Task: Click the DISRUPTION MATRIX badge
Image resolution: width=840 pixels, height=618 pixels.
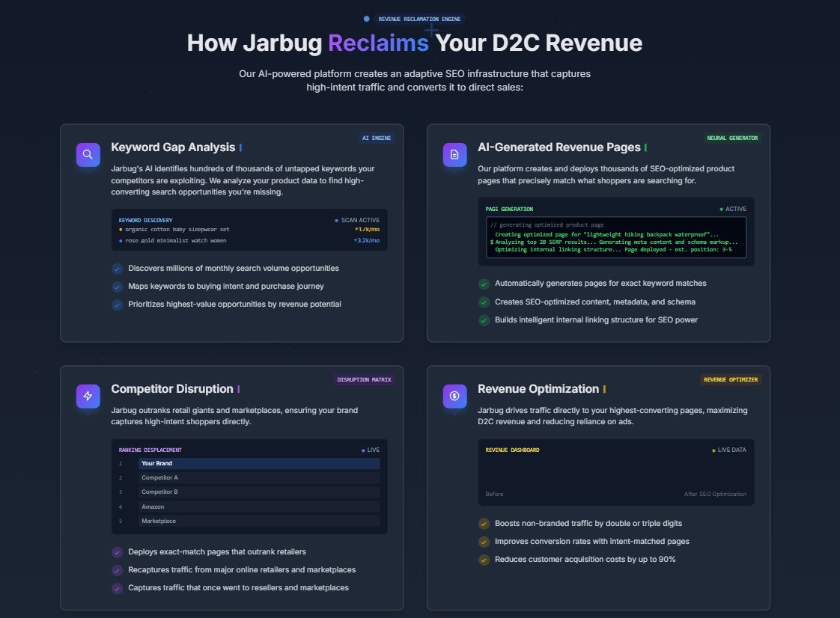Action: 364,379
